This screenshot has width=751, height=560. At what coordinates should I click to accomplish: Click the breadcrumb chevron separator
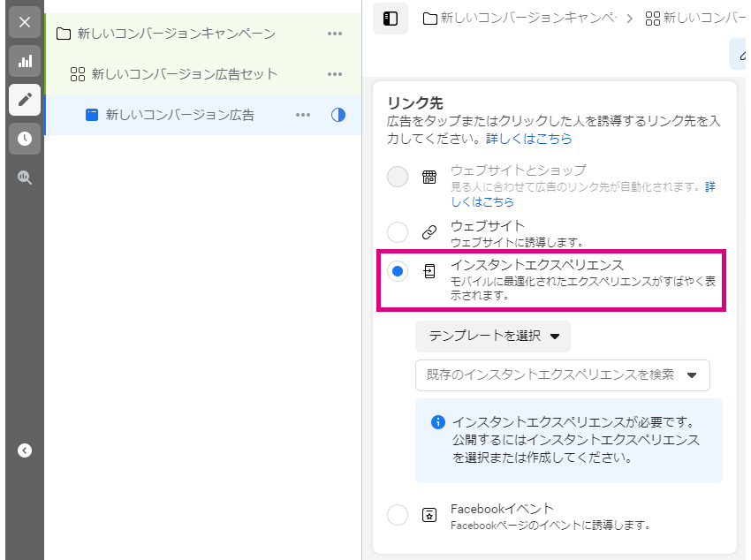click(x=630, y=19)
